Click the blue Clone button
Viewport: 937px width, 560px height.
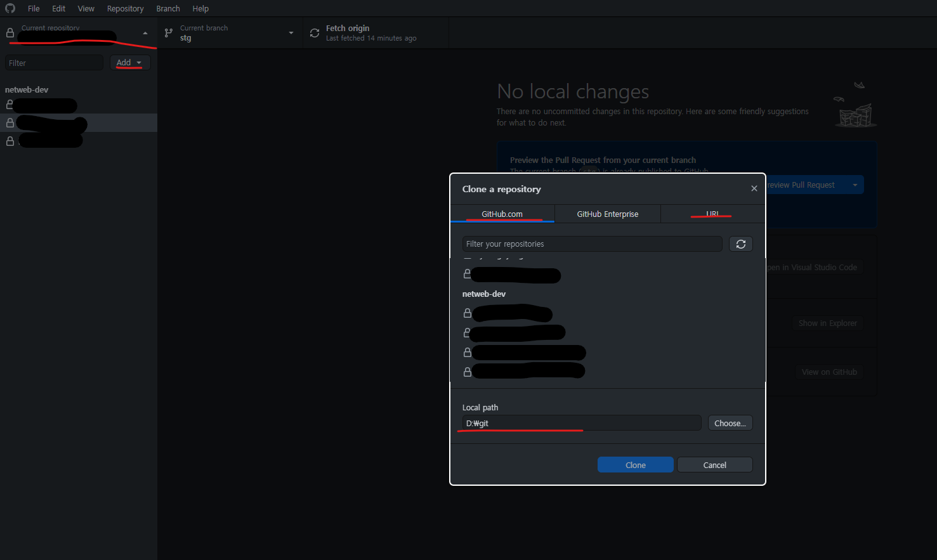point(636,465)
